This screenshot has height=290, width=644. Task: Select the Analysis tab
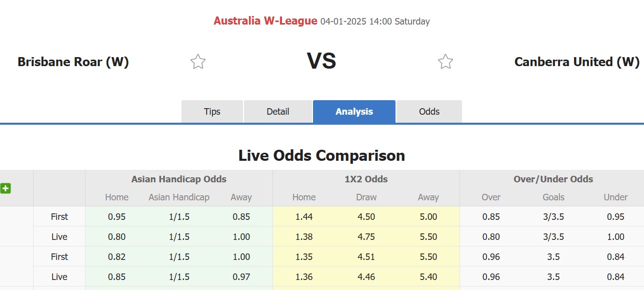pos(354,111)
